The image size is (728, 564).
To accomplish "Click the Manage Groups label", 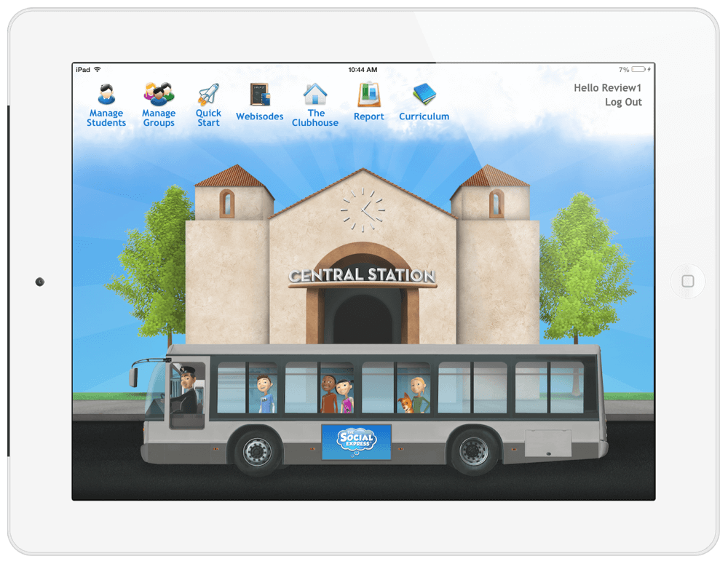I will (x=159, y=118).
